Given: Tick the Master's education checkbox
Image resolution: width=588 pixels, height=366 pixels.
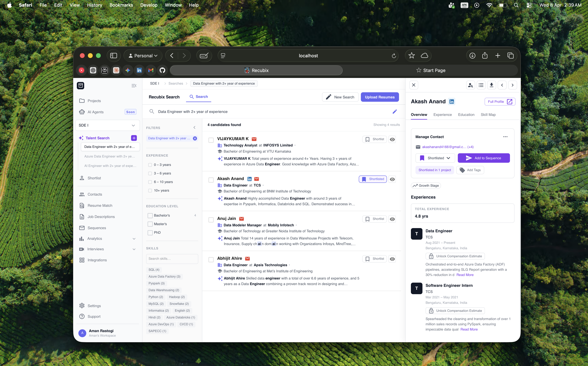Looking at the screenshot, I should 150,224.
